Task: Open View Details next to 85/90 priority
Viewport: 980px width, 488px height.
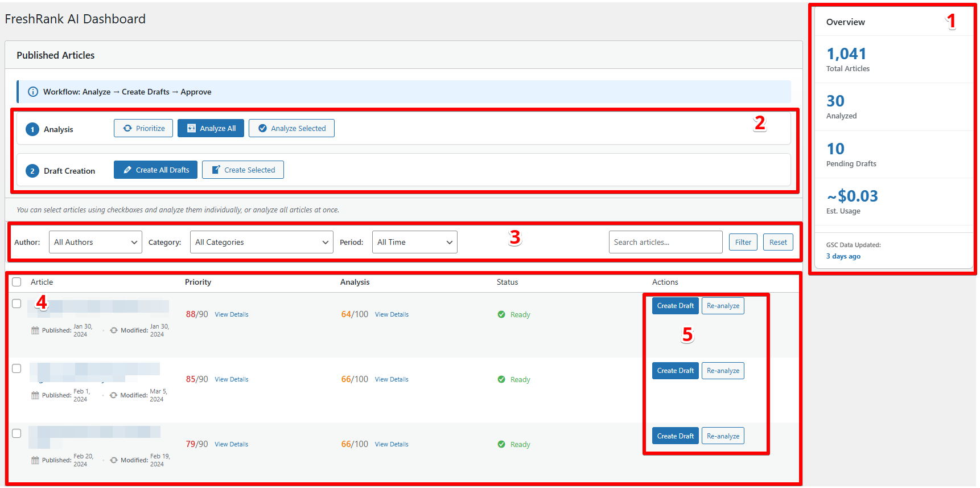Action: (x=232, y=379)
